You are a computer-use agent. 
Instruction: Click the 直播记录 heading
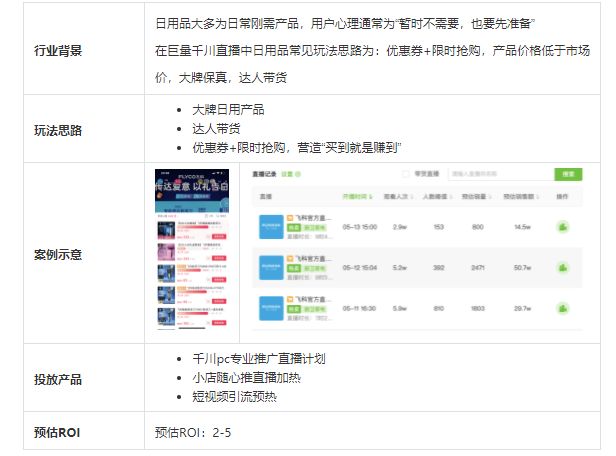coord(264,174)
